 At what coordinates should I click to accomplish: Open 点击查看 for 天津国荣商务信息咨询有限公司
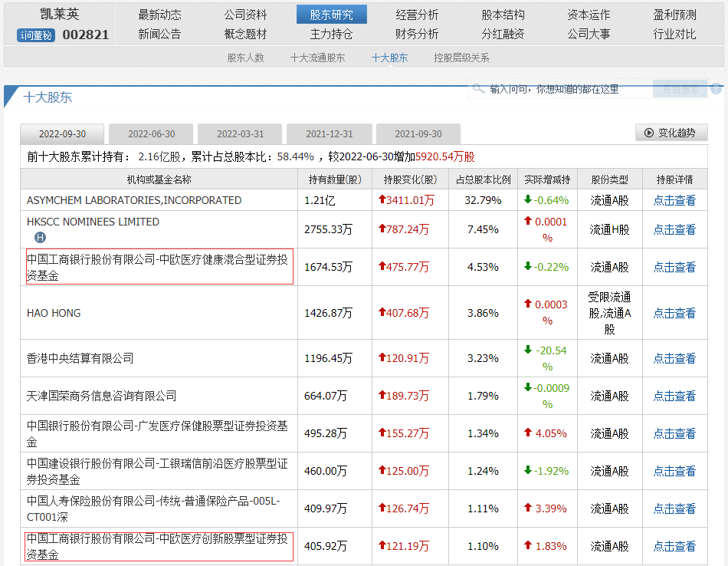pos(674,396)
